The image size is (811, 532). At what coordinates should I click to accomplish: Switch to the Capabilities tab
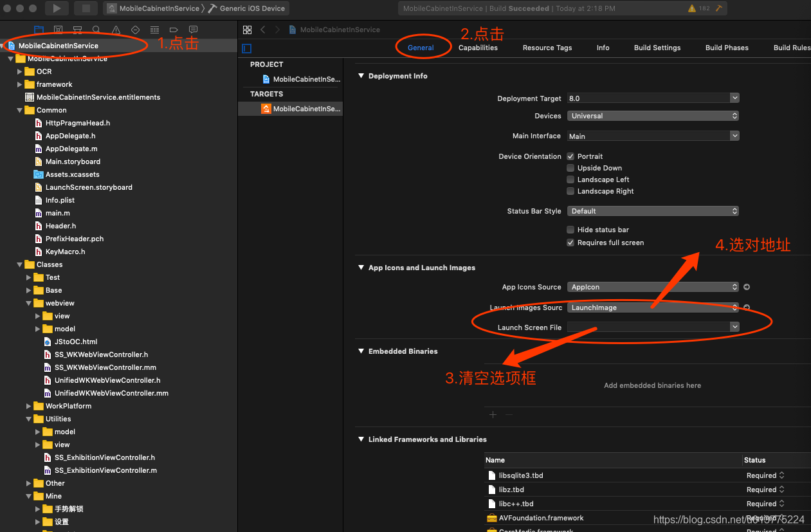coord(478,48)
